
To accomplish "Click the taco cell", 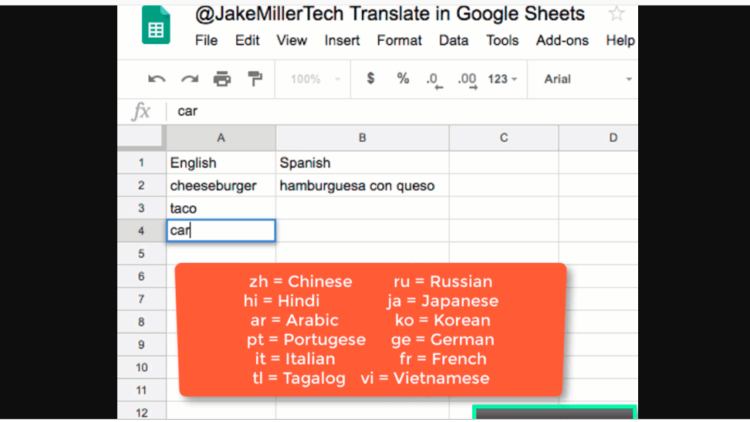I will pos(221,208).
